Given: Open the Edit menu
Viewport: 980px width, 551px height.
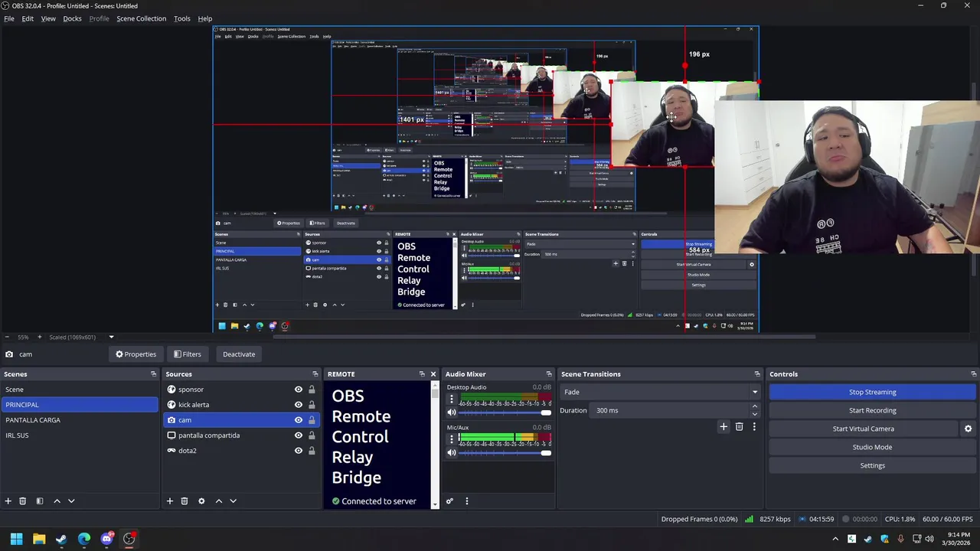Looking at the screenshot, I should (x=28, y=18).
